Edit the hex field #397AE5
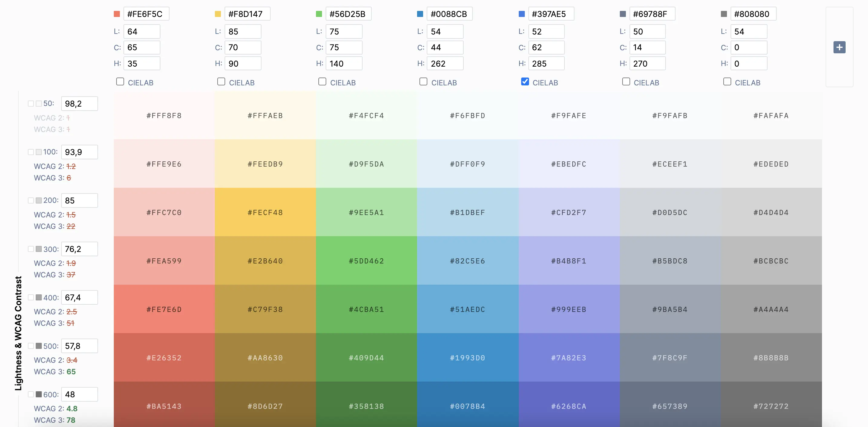The width and height of the screenshot is (868, 427). point(551,14)
